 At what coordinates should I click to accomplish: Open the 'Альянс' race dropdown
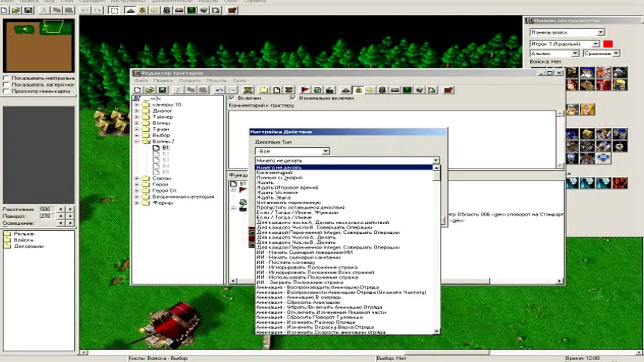point(555,53)
